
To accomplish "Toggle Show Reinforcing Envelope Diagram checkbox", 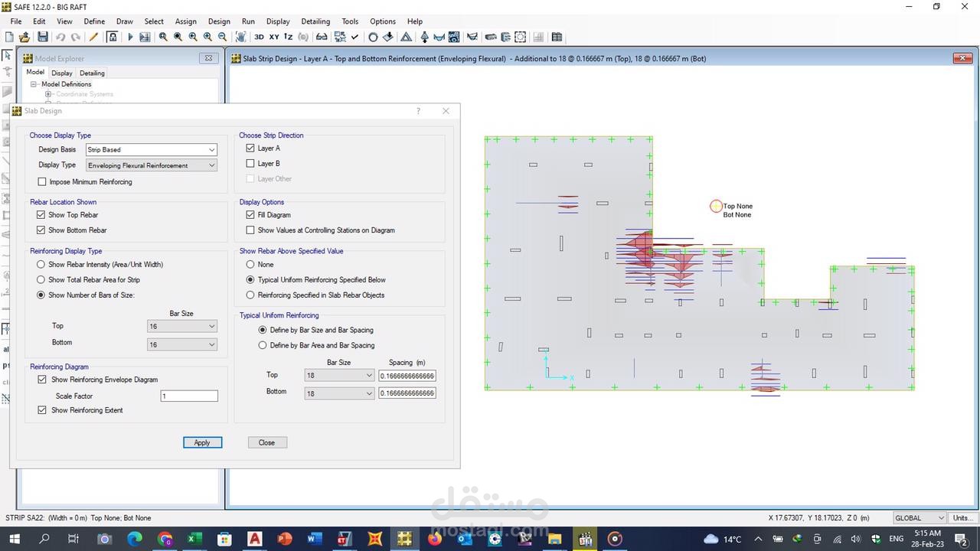I will (42, 380).
